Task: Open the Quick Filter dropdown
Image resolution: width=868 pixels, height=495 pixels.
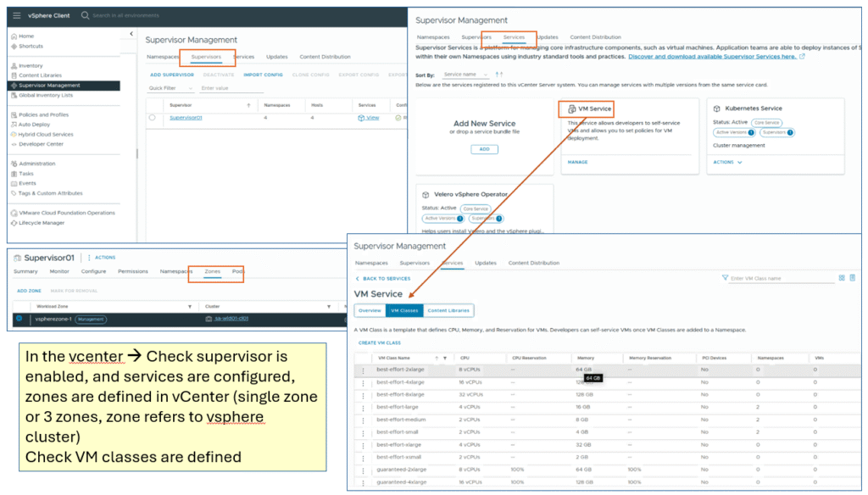Action: coord(166,88)
